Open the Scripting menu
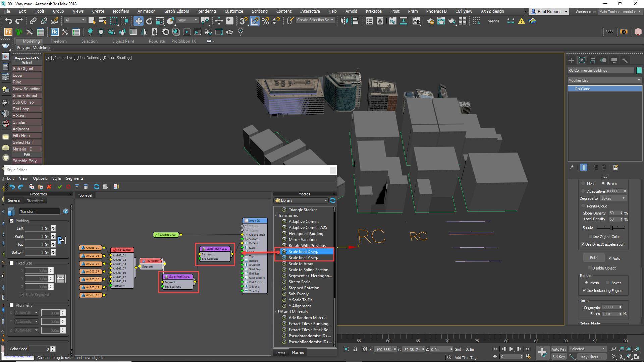644x362 pixels. 259,11
